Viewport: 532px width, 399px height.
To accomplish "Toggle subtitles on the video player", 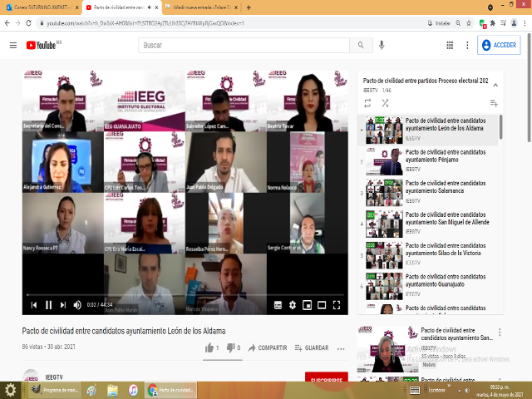I will coord(277,305).
